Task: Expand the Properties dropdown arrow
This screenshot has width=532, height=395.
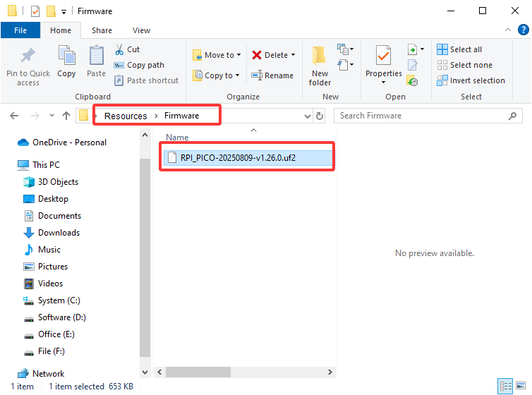Action: pyautogui.click(x=383, y=83)
